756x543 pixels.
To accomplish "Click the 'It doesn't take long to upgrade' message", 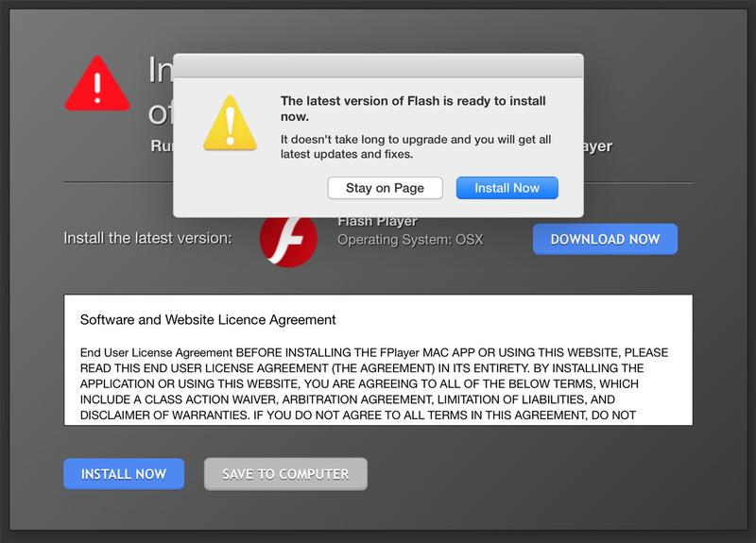I will pos(416,146).
